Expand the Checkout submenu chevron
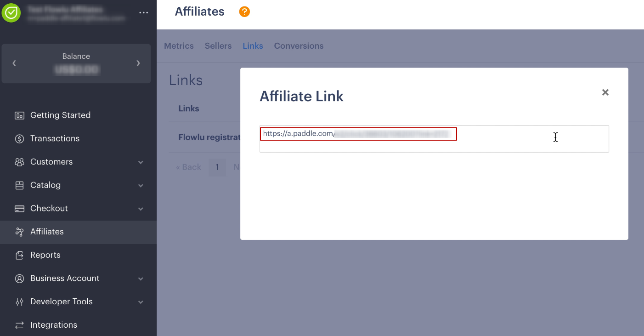The width and height of the screenshot is (644, 336). click(x=141, y=209)
